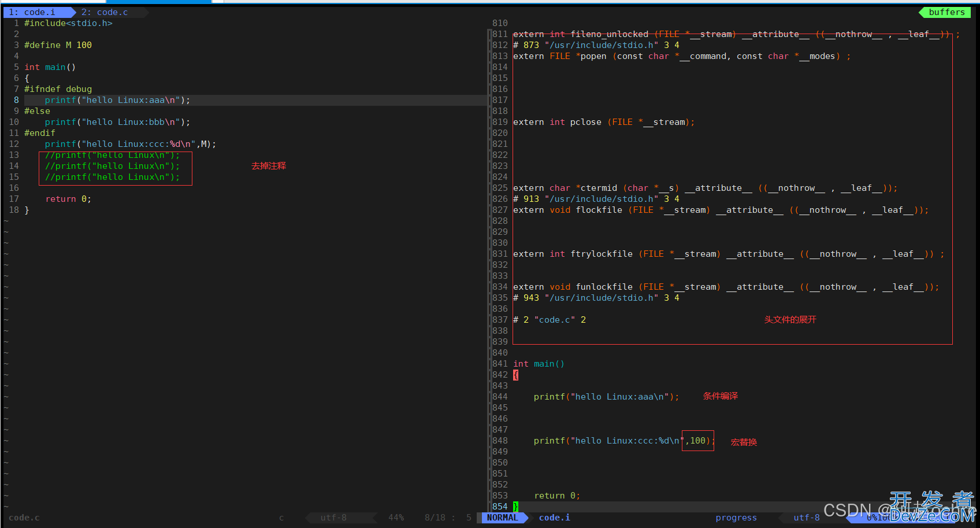Click the # 873 stdio.h line marker
The height and width of the screenshot is (528, 980).
pos(596,45)
